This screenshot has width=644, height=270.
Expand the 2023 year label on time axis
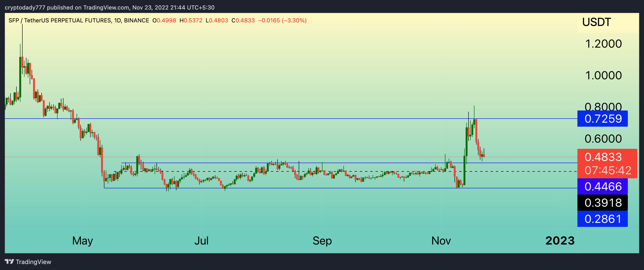560,240
